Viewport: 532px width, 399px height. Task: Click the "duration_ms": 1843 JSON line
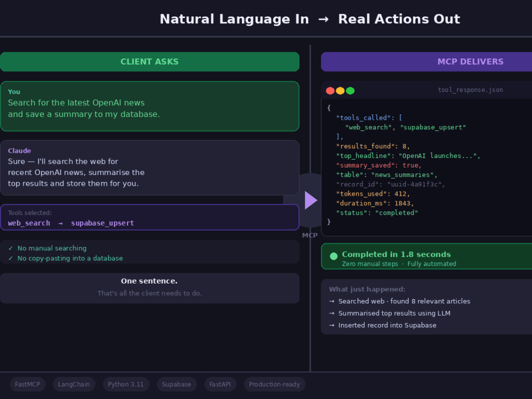pyautogui.click(x=375, y=203)
